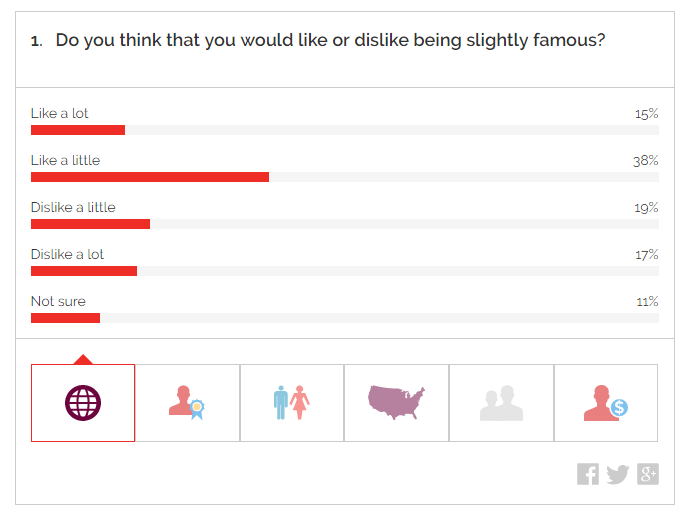Show results by income dollar icon
The width and height of the screenshot is (686, 511).
605,403
